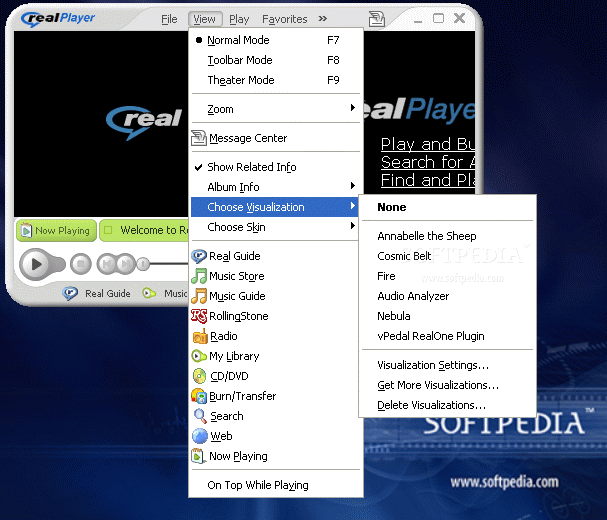
Task: Click the Music icon in player bottom bar
Action: point(149,293)
